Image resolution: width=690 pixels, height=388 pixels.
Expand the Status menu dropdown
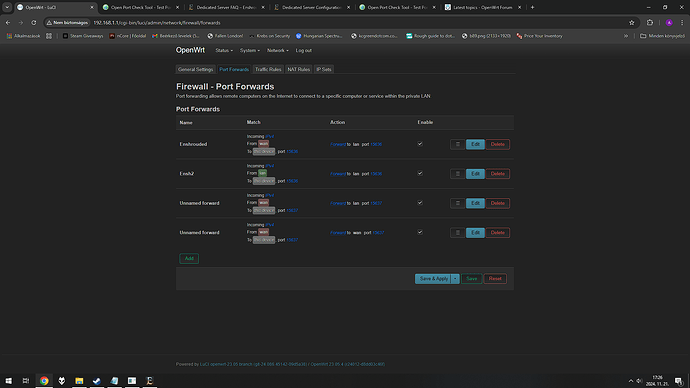click(224, 51)
